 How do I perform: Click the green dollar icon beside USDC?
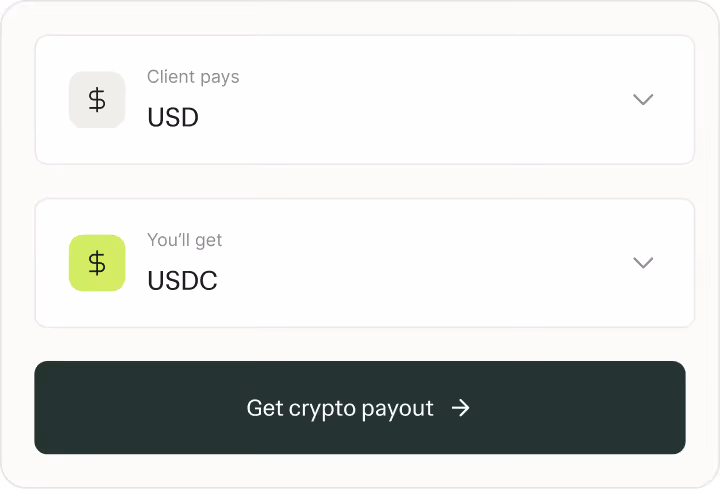pos(97,263)
